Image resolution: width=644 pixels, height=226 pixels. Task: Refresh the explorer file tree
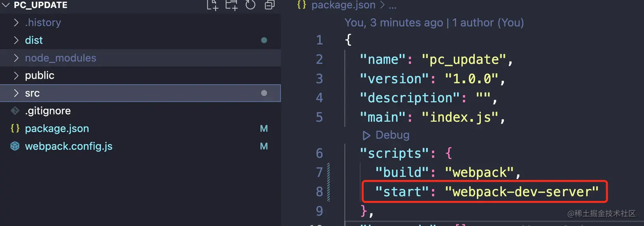coord(250,5)
